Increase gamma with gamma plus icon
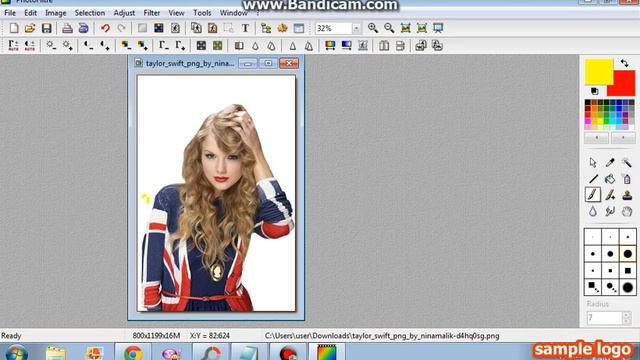The width and height of the screenshot is (640, 360). [180, 45]
